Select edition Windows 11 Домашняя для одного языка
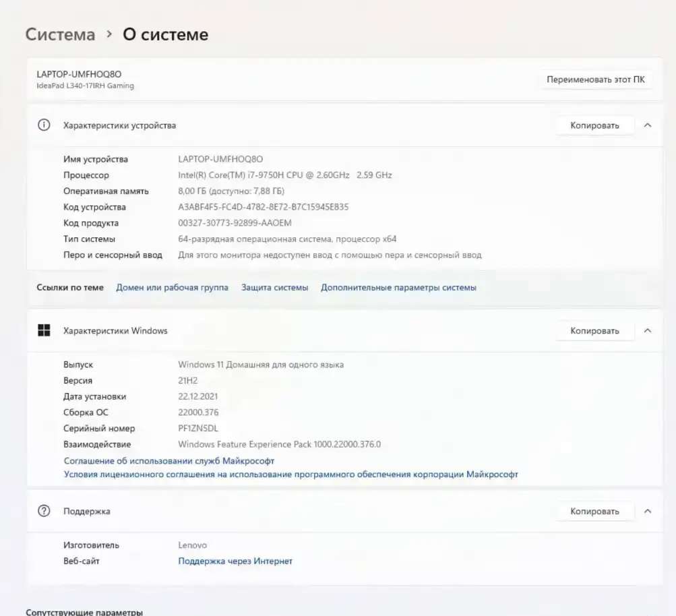The image size is (676, 616). click(261, 365)
